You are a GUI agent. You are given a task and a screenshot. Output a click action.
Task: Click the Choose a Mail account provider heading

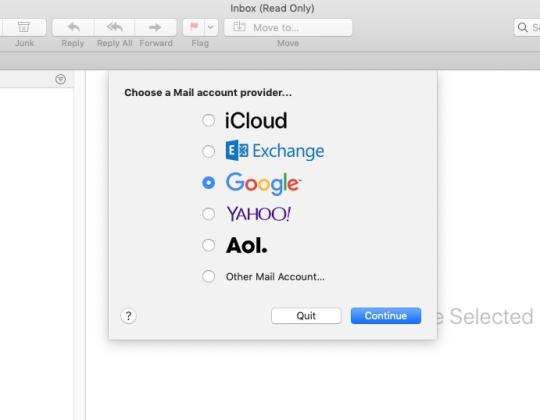(208, 93)
